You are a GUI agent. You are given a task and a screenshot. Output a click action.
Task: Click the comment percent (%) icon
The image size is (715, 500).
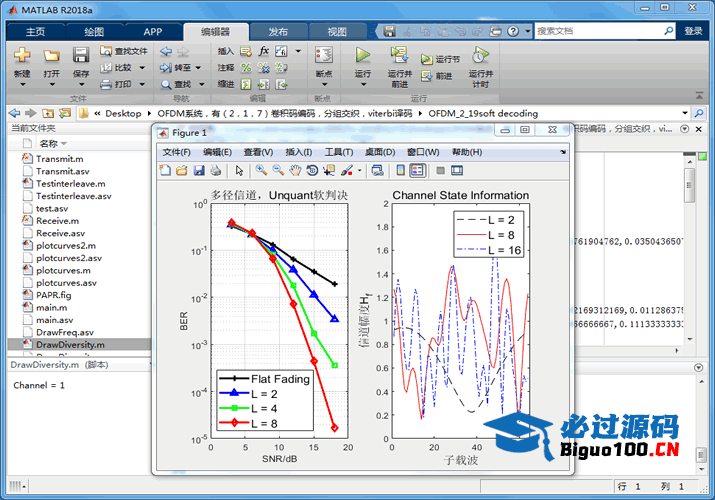coord(246,68)
